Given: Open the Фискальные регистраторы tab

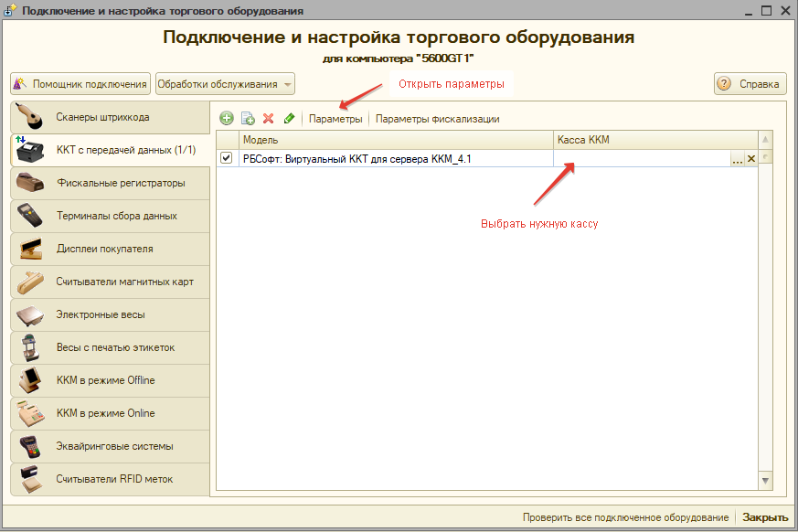Looking at the screenshot, I should click(x=110, y=183).
